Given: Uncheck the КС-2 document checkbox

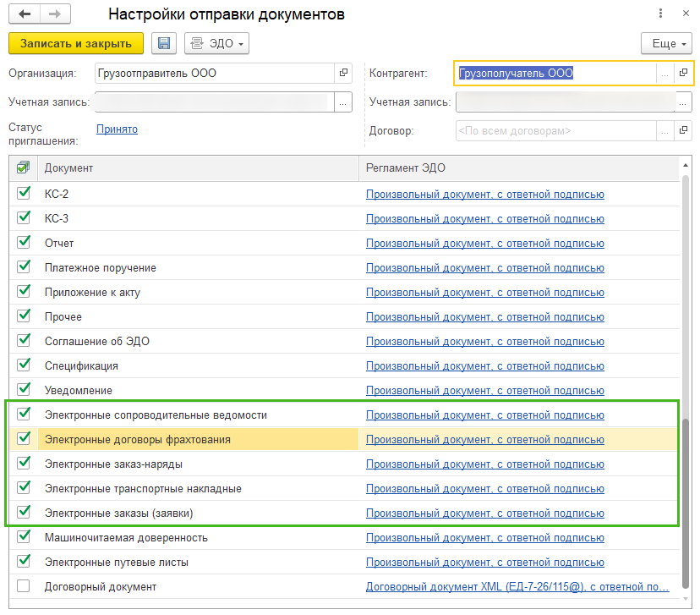Looking at the screenshot, I should pyautogui.click(x=23, y=194).
